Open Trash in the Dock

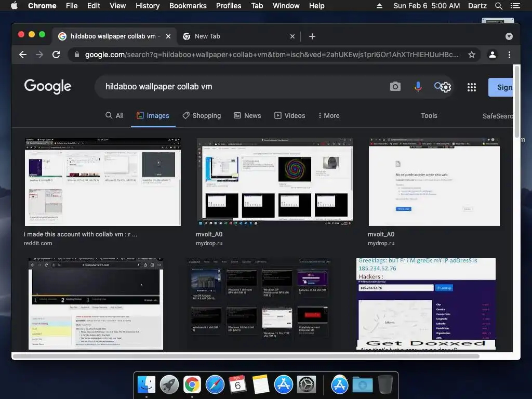385,385
